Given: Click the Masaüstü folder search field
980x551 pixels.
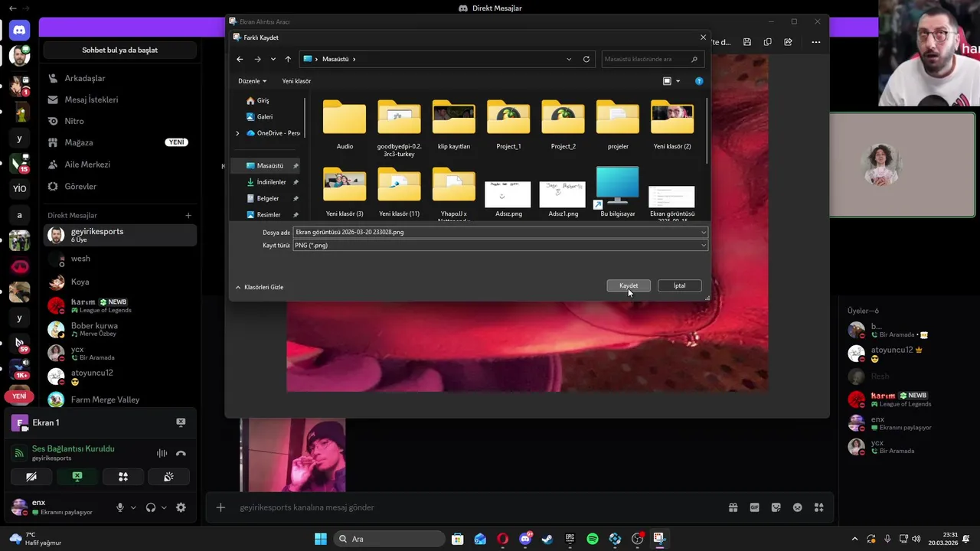Looking at the screenshot, I should 652,59.
